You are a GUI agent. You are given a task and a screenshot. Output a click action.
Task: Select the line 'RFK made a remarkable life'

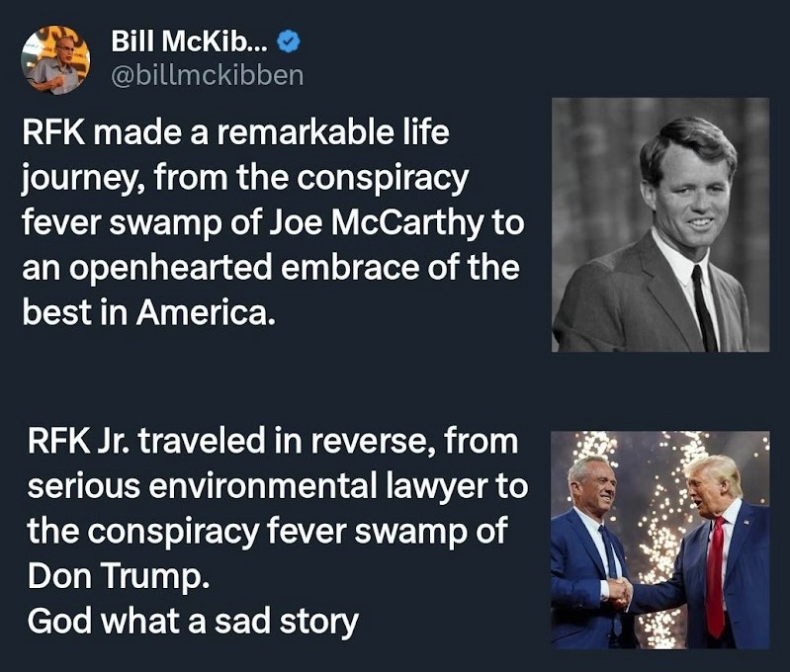[235, 133]
